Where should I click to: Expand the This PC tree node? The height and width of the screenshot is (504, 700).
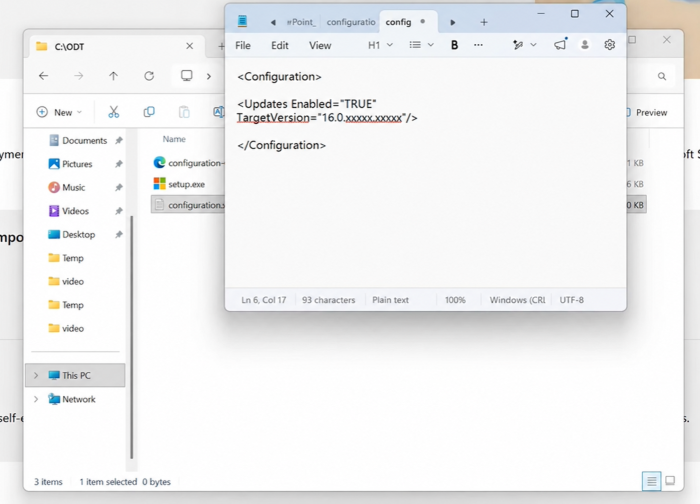(36, 375)
